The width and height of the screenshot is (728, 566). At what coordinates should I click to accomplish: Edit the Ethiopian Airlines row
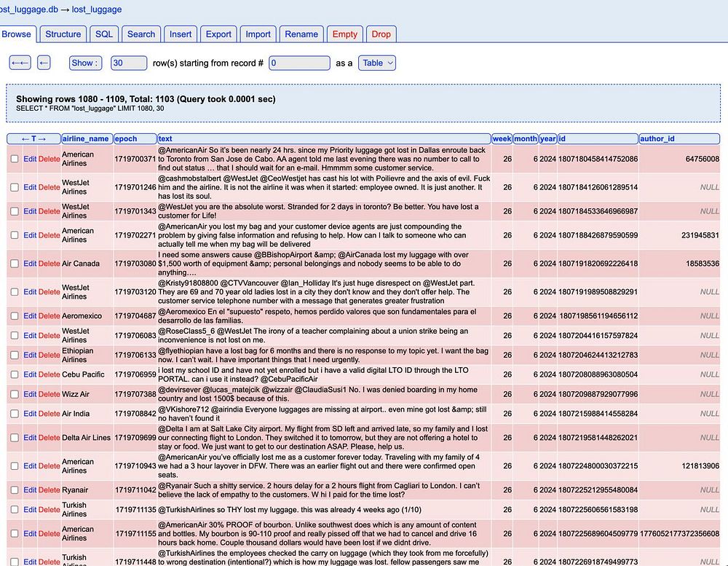pyautogui.click(x=30, y=355)
